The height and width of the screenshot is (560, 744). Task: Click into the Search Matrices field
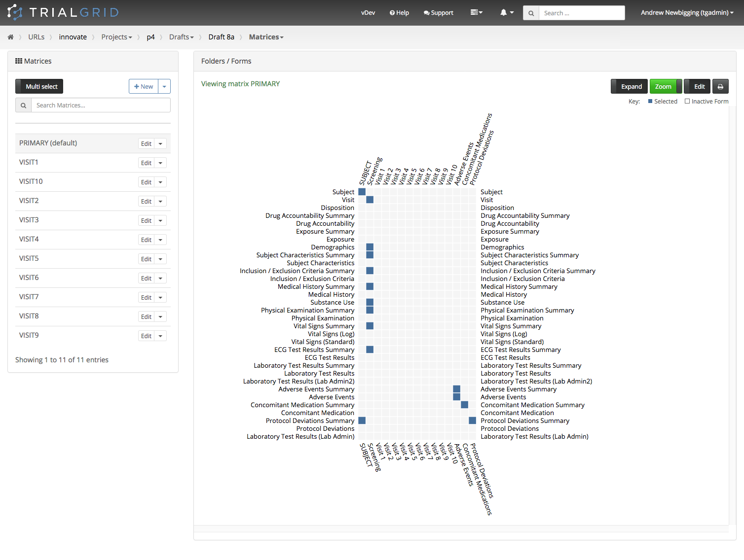tap(101, 105)
